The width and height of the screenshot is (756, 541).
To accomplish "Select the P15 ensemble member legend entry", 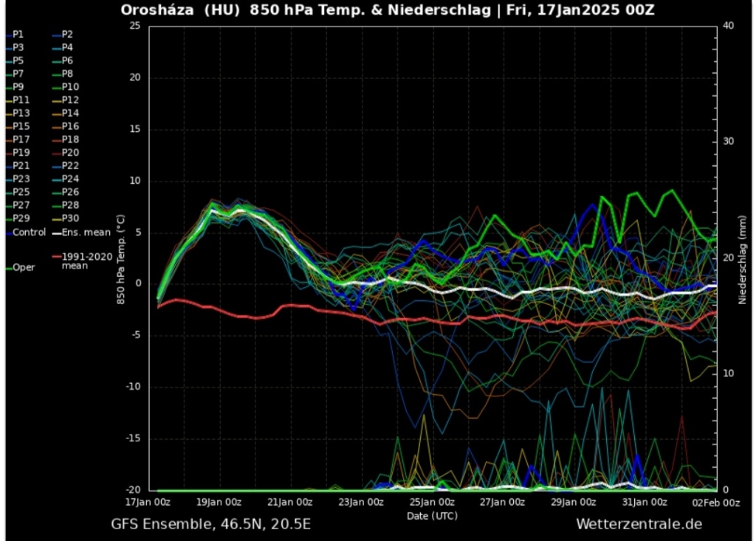I will click(x=21, y=126).
